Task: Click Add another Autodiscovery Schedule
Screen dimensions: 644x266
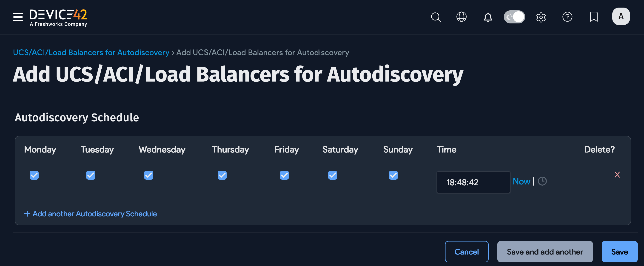Action: pyautogui.click(x=91, y=214)
